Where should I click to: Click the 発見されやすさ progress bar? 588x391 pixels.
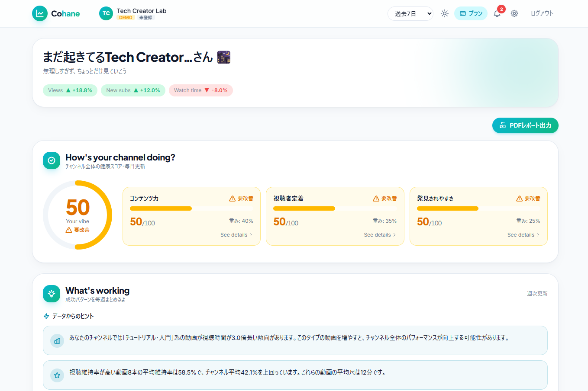click(x=478, y=208)
